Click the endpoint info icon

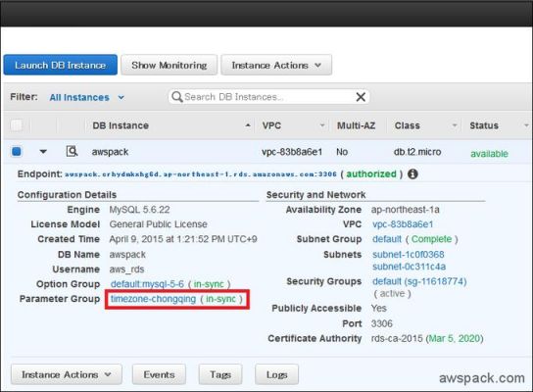pos(412,174)
